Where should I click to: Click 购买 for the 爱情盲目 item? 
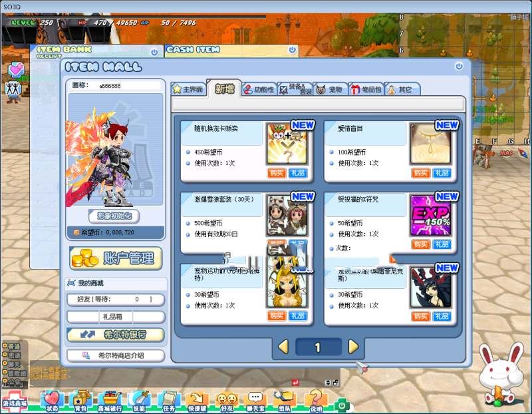click(x=420, y=173)
